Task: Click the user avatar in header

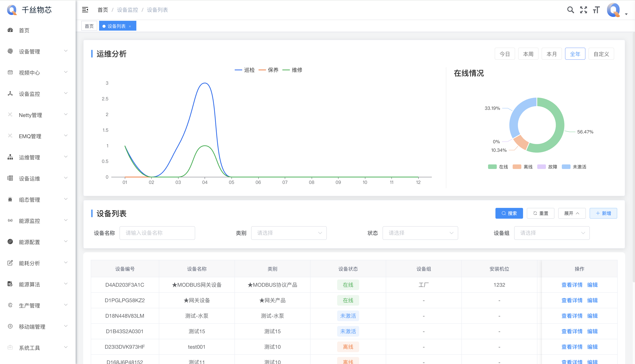Action: tap(614, 10)
